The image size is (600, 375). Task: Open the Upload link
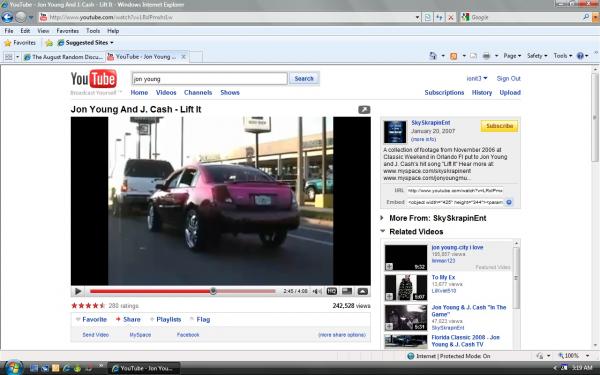point(510,93)
